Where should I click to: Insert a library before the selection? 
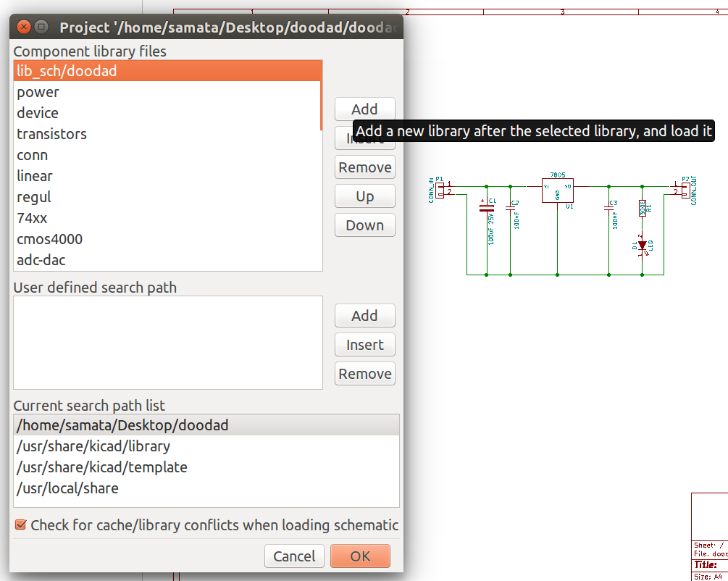[x=364, y=138]
